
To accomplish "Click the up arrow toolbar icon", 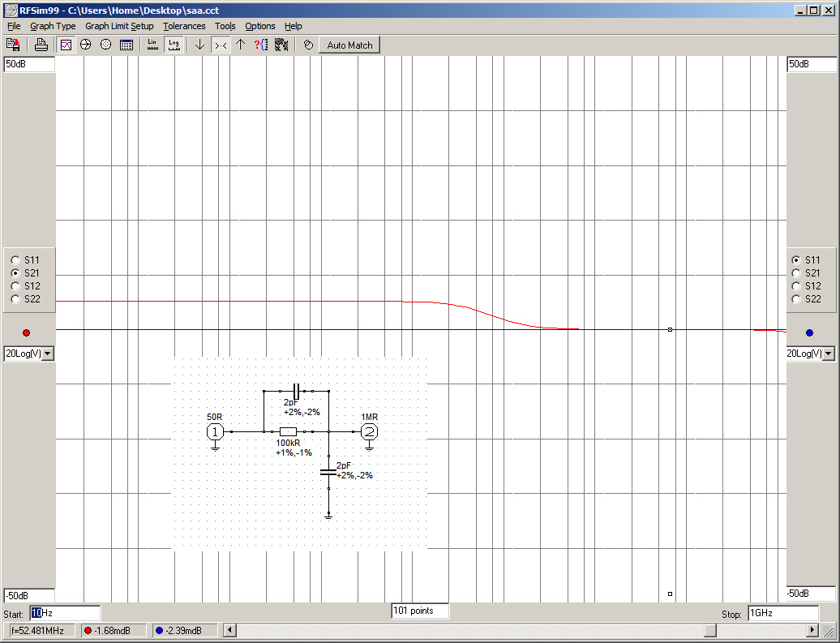I will click(241, 45).
